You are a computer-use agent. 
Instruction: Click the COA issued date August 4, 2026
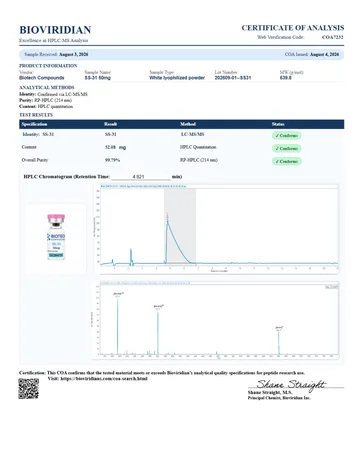324,54
